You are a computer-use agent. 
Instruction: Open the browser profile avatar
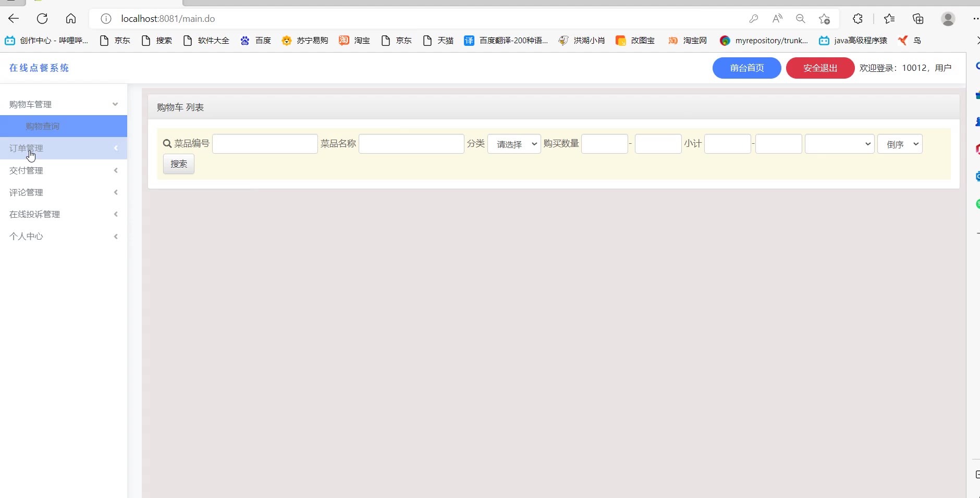pyautogui.click(x=948, y=19)
